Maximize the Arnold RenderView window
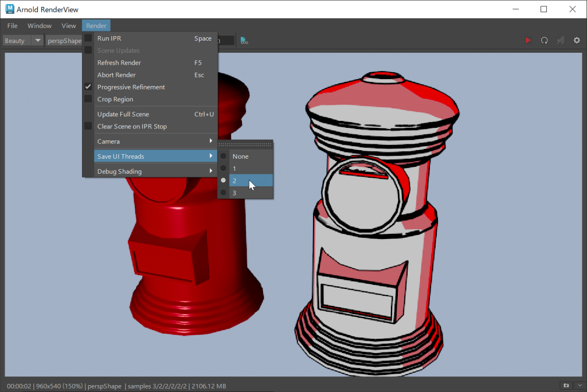Viewport: 587px width, 392px height. coord(543,9)
